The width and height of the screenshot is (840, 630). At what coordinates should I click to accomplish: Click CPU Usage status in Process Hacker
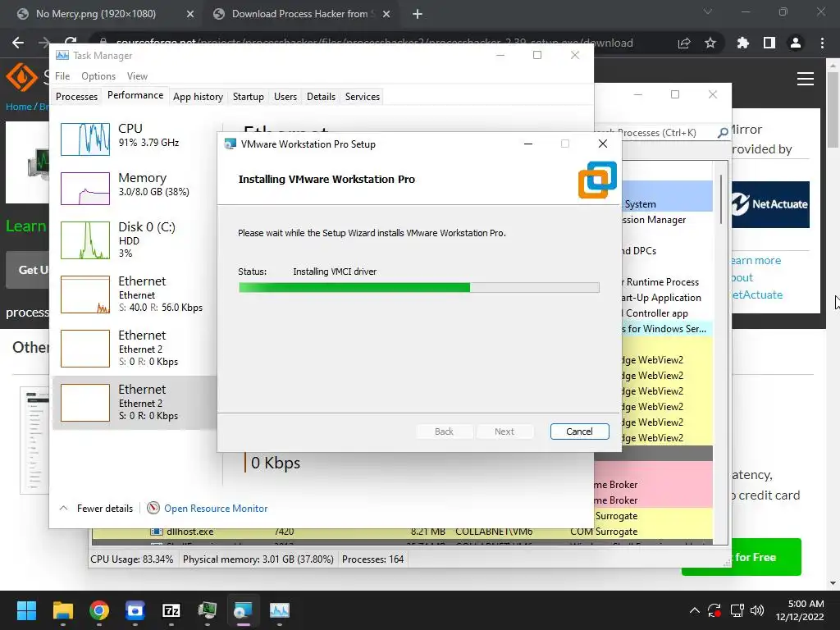[x=132, y=559]
